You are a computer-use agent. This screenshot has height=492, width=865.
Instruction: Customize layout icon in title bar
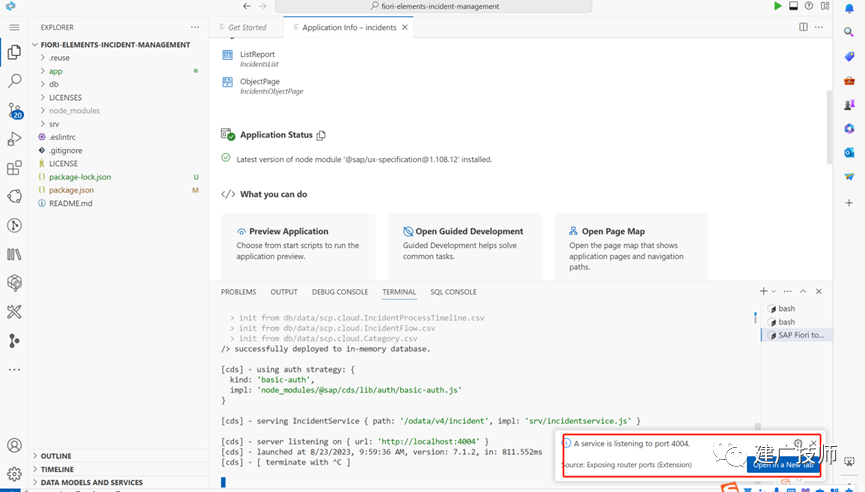825,6
